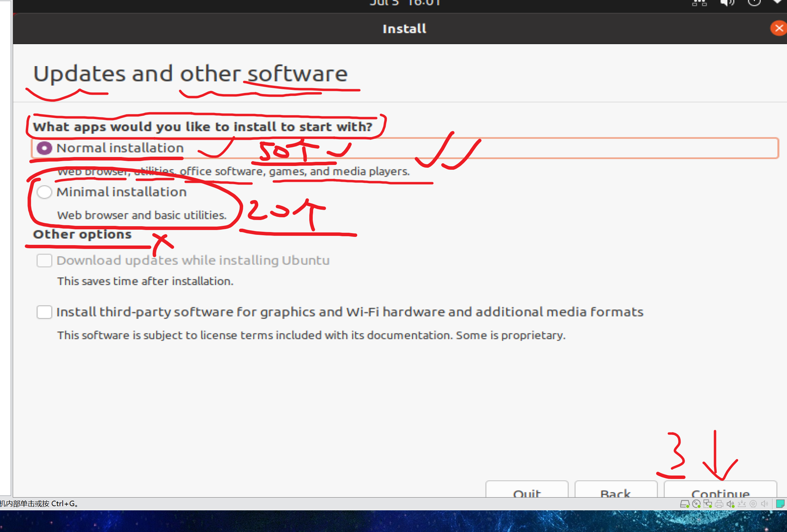Click the Normal installation label text
Image resolution: width=787 pixels, height=532 pixels.
click(x=120, y=148)
